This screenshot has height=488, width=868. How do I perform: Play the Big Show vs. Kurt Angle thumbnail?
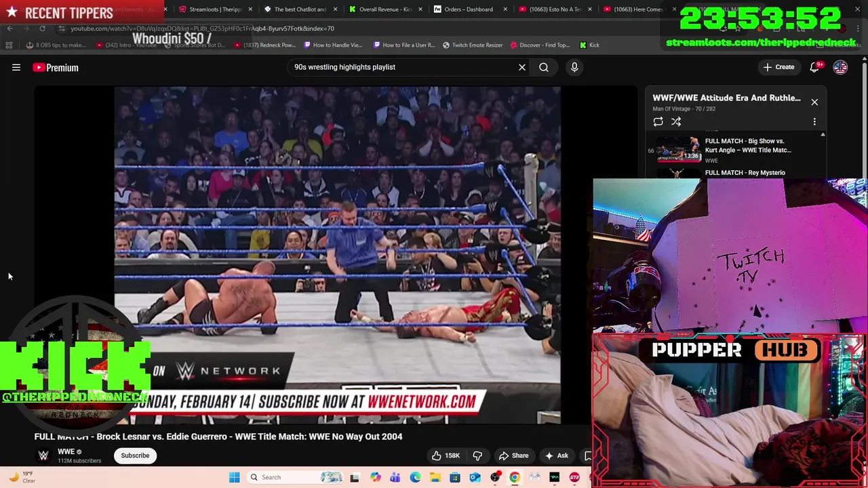[x=678, y=149]
